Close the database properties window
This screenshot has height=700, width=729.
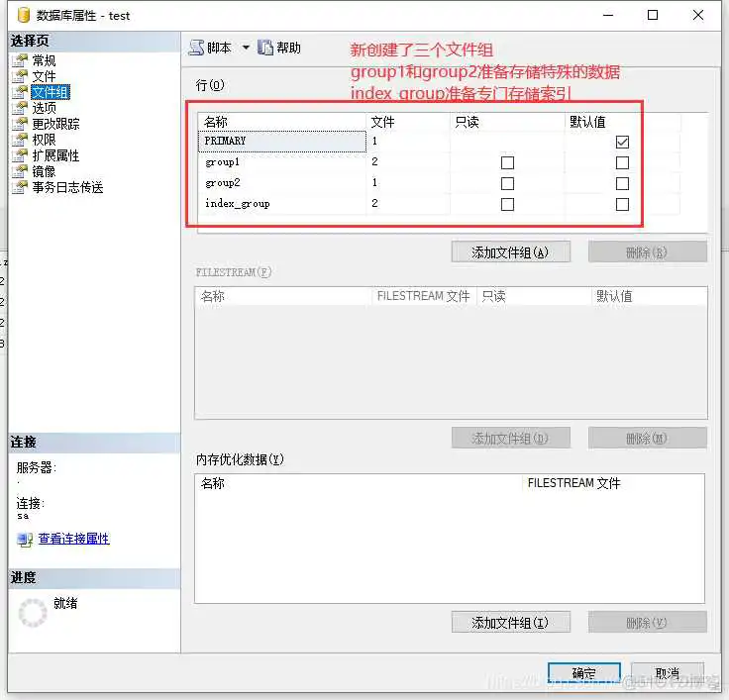coord(698,15)
